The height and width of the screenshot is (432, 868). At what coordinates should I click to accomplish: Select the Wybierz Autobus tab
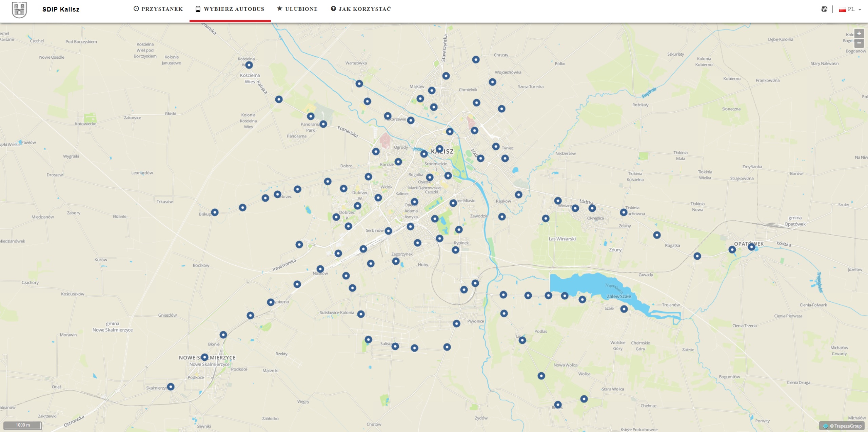(230, 9)
